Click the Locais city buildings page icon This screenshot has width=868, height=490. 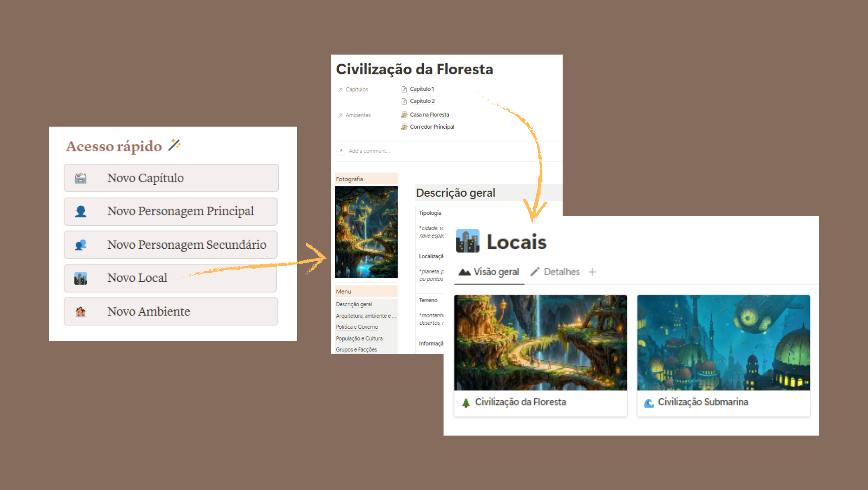pos(467,241)
